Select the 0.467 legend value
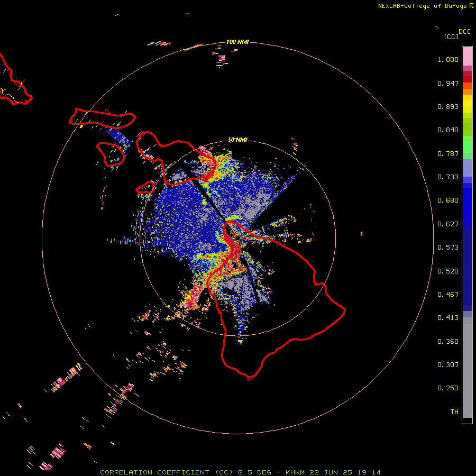This screenshot has height=476, width=476. pyautogui.click(x=448, y=295)
